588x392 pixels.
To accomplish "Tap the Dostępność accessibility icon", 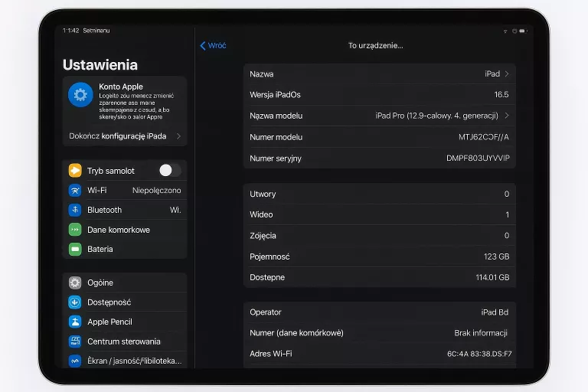I will pyautogui.click(x=75, y=302).
